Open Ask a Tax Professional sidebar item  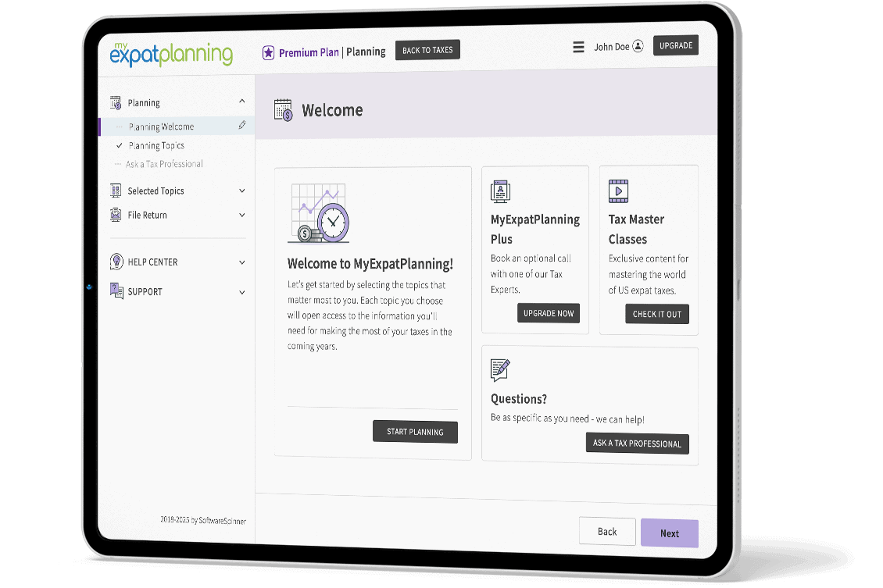click(164, 164)
